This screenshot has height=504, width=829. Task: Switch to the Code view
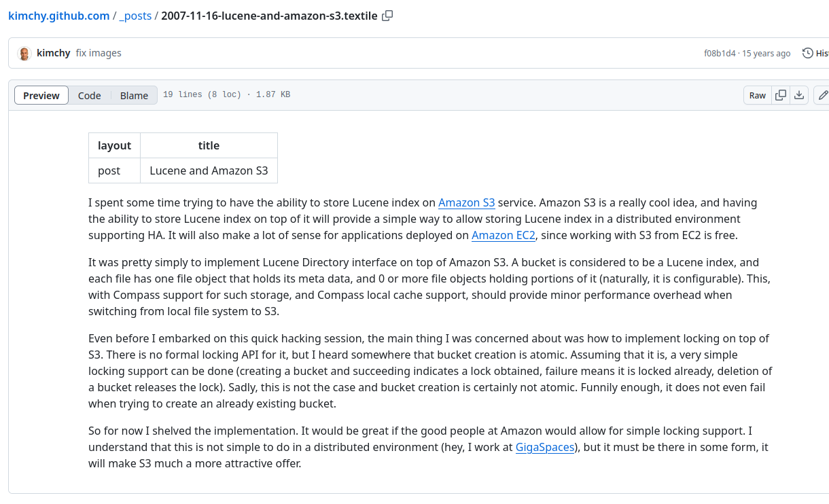pyautogui.click(x=89, y=95)
